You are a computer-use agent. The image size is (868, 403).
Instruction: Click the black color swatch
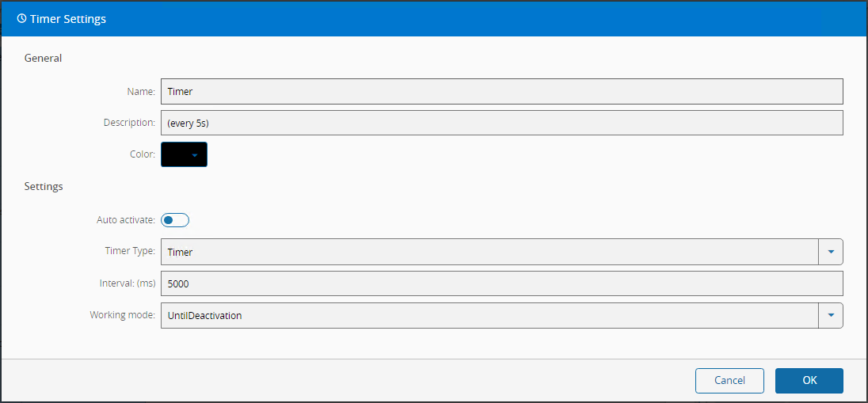point(175,154)
